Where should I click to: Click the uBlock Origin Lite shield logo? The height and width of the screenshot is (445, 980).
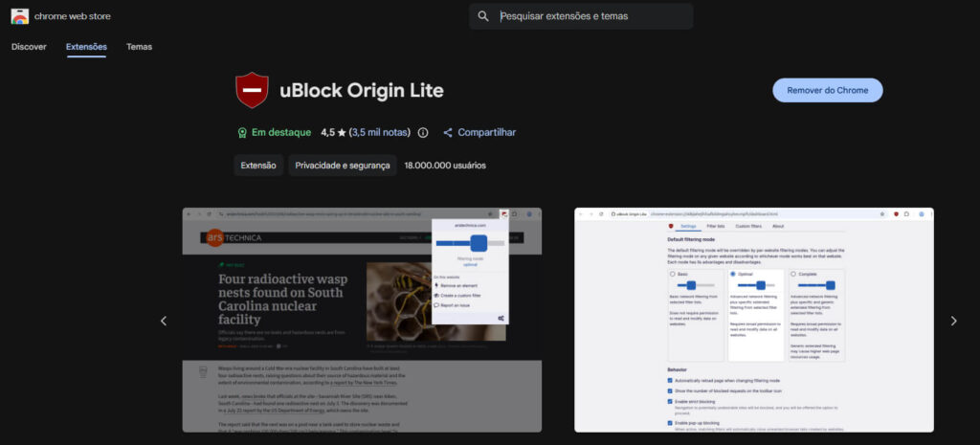pos(252,90)
